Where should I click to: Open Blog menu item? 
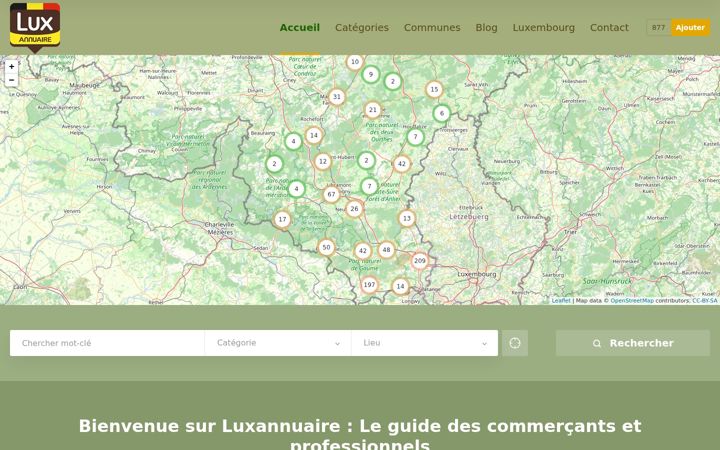[x=486, y=28]
